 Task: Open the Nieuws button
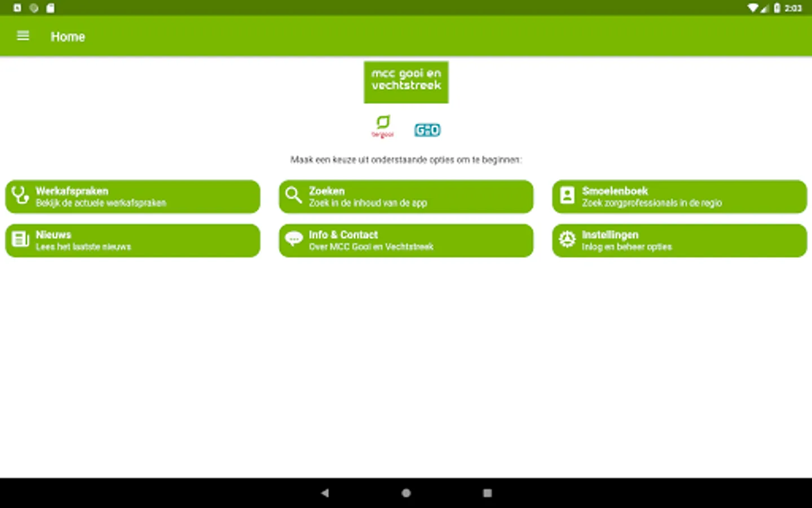(x=133, y=240)
